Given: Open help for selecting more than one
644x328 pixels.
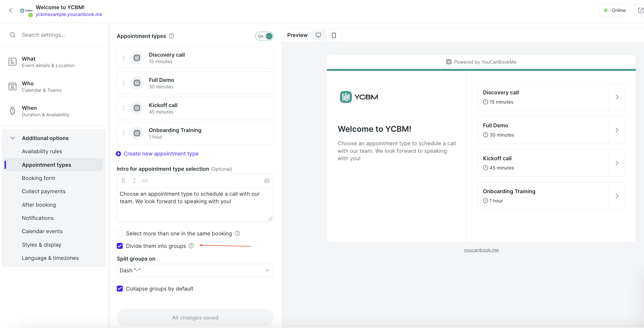Looking at the screenshot, I should coord(237,233).
